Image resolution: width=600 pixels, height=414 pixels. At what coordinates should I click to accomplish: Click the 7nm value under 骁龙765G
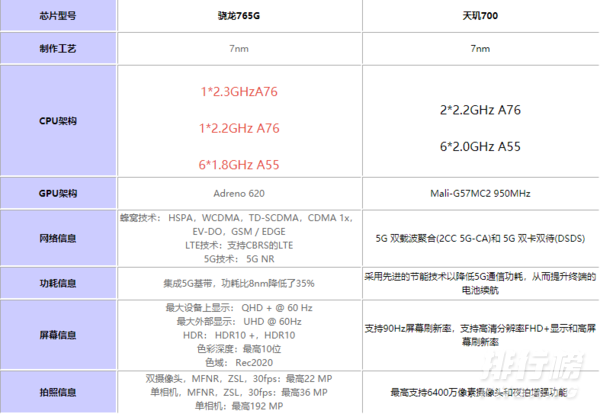tap(239, 49)
